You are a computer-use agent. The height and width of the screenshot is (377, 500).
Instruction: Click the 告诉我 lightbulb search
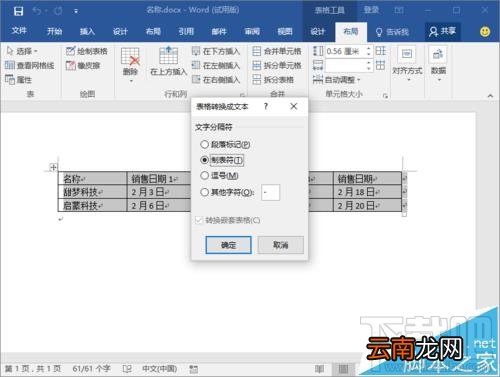click(392, 32)
